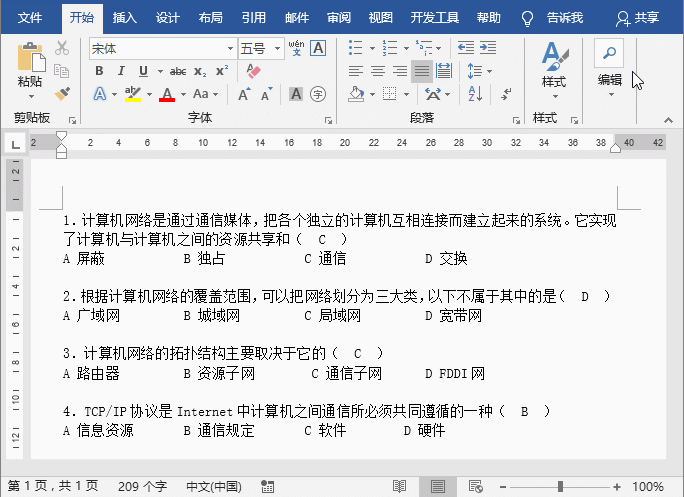Viewport: 684px width, 497px height.
Task: Click the Cut scissors icon
Action: coord(62,48)
